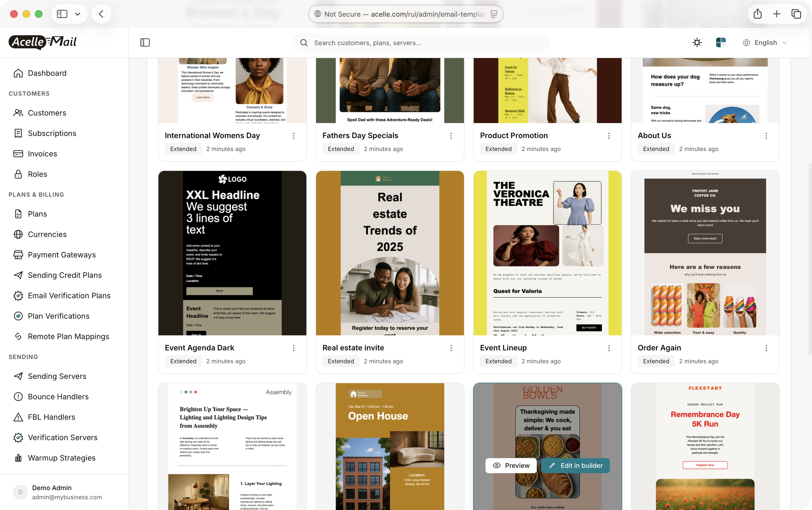Click the Plan Verifications check icon
This screenshot has width=812, height=510.
(x=18, y=316)
